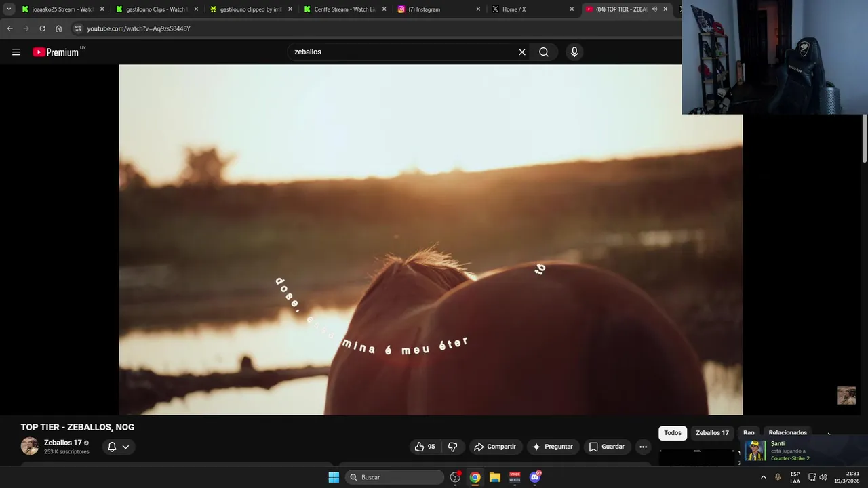Close the Instagram tab
This screenshot has height=488, width=868.
point(478,9)
